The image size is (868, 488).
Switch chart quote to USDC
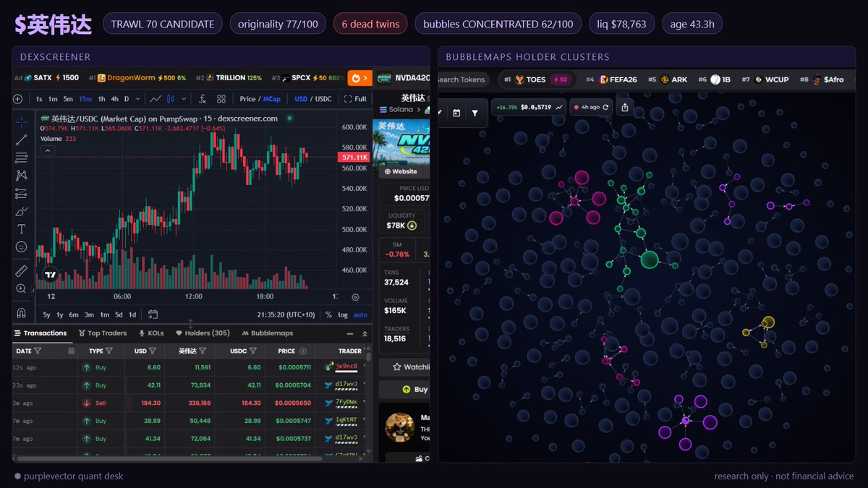click(x=323, y=99)
